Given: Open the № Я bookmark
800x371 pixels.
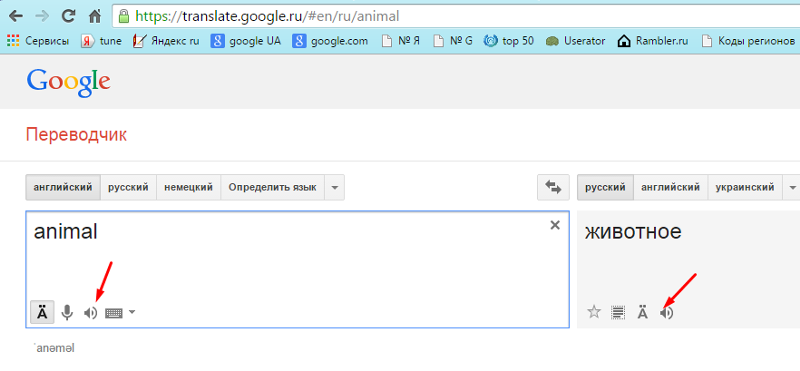Looking at the screenshot, I should [401, 41].
